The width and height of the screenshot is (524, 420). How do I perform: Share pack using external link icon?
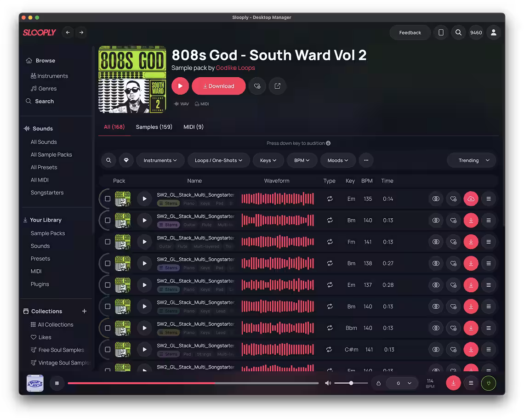point(277,86)
